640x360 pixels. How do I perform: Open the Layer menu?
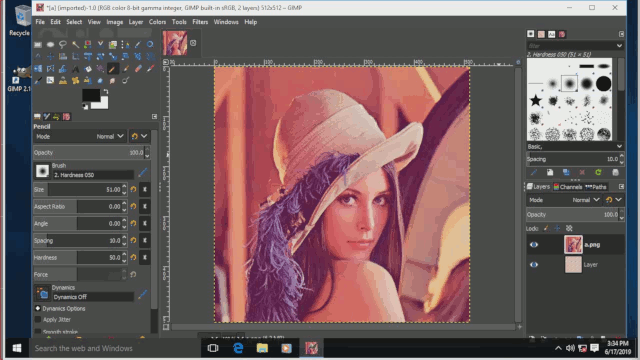pos(136,22)
